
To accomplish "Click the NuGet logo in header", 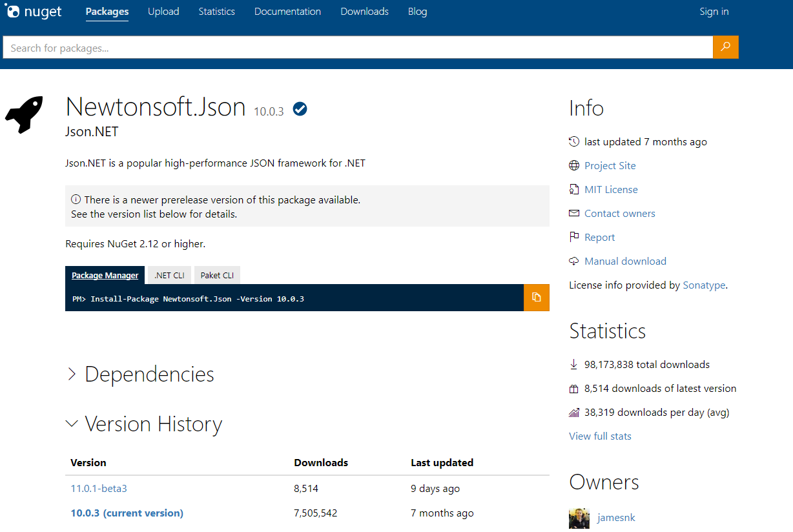I will point(32,12).
